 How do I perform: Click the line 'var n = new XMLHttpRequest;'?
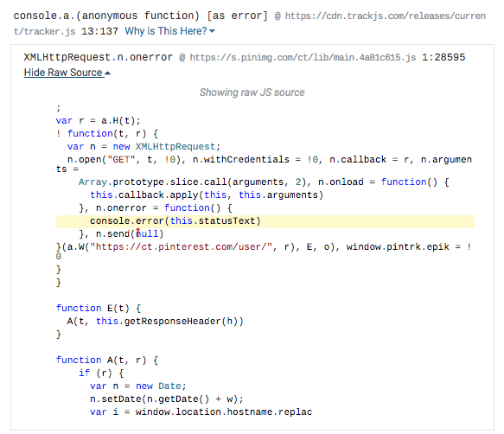coord(144,147)
